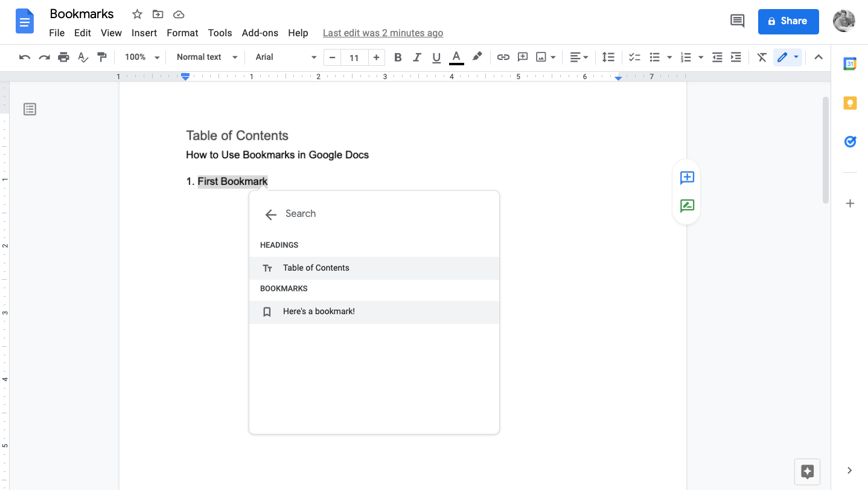Open Google Tasks from the side panel
This screenshot has height=490, width=868.
click(850, 141)
